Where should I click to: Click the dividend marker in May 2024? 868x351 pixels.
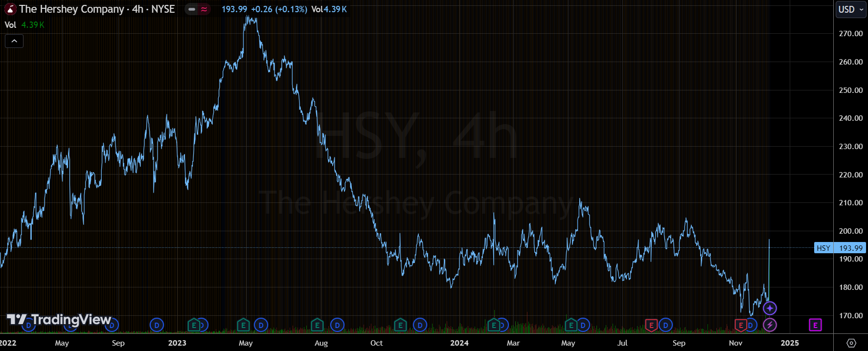pos(583,325)
